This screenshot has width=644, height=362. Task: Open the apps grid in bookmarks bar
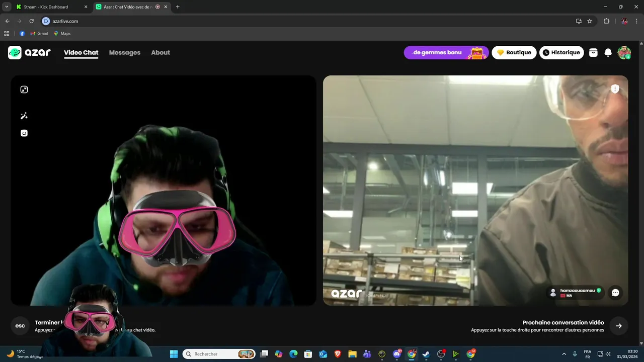[7, 34]
